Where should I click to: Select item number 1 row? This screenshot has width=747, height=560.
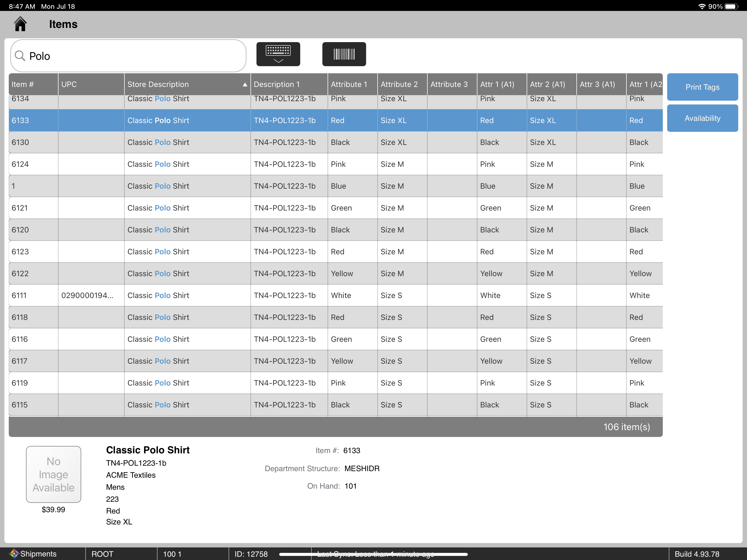click(336, 186)
